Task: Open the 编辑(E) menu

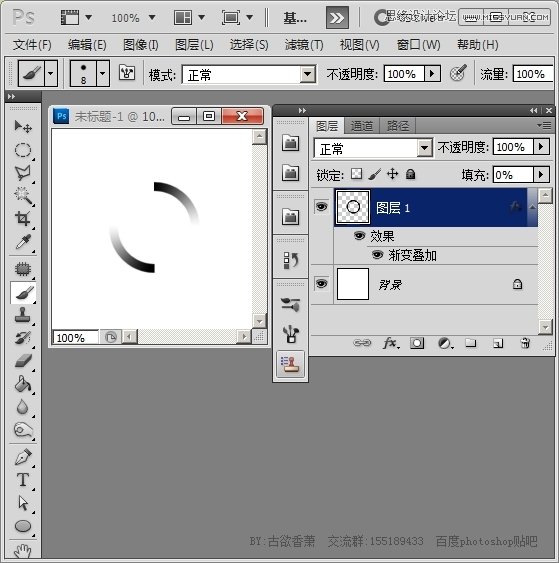Action: tap(87, 45)
